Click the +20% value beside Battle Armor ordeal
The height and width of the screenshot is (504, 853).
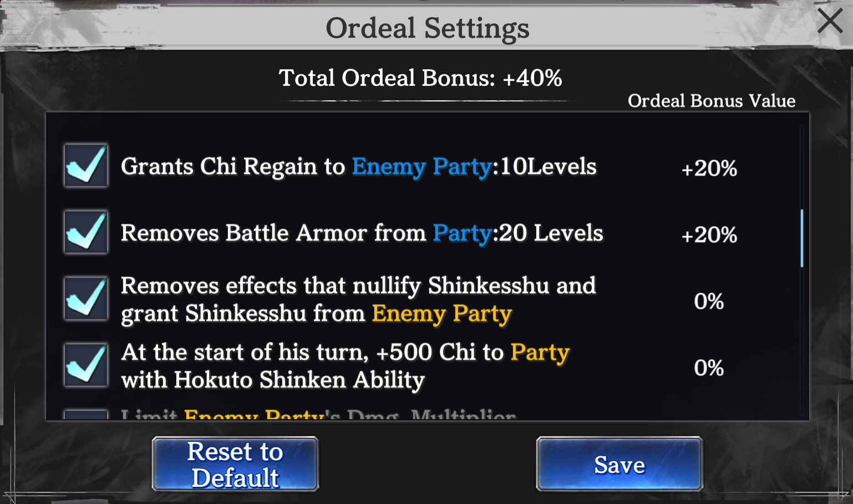[709, 235]
